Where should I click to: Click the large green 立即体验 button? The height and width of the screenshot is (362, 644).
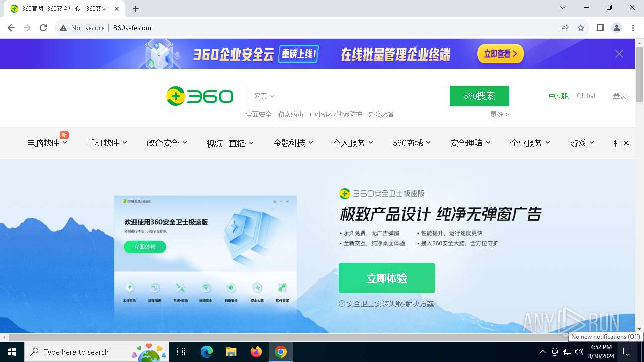387,278
